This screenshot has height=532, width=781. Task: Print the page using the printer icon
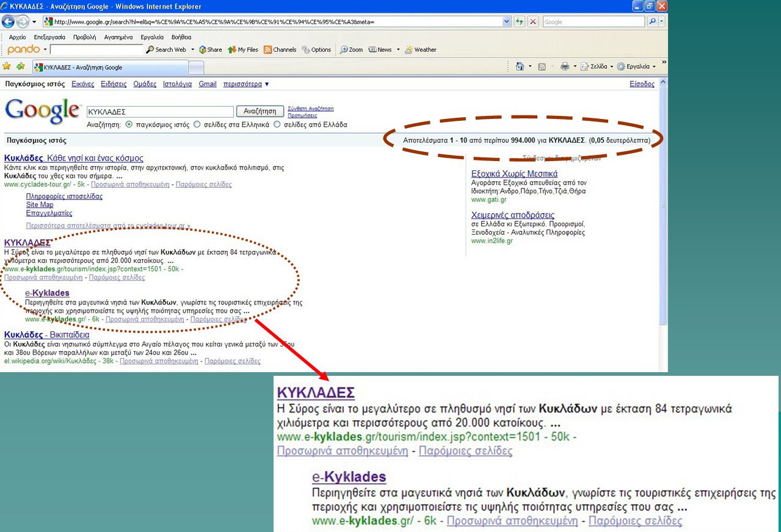click(565, 66)
